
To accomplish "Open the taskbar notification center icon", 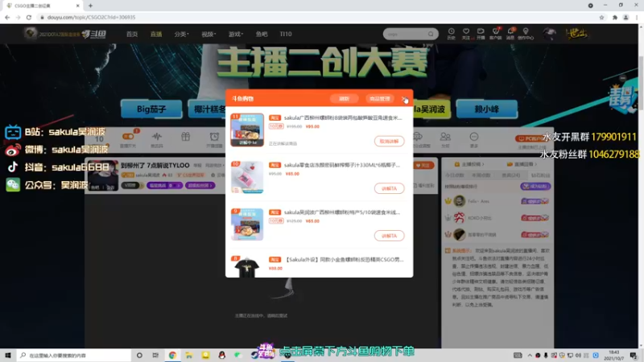I will 634,355.
